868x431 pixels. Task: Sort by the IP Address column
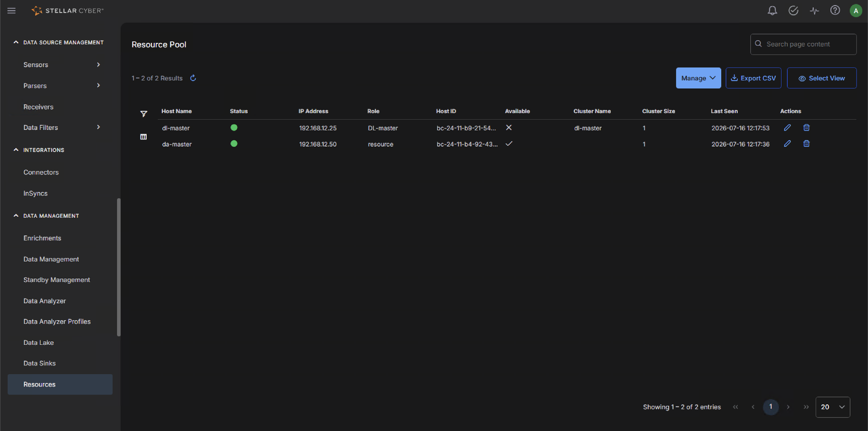click(313, 111)
